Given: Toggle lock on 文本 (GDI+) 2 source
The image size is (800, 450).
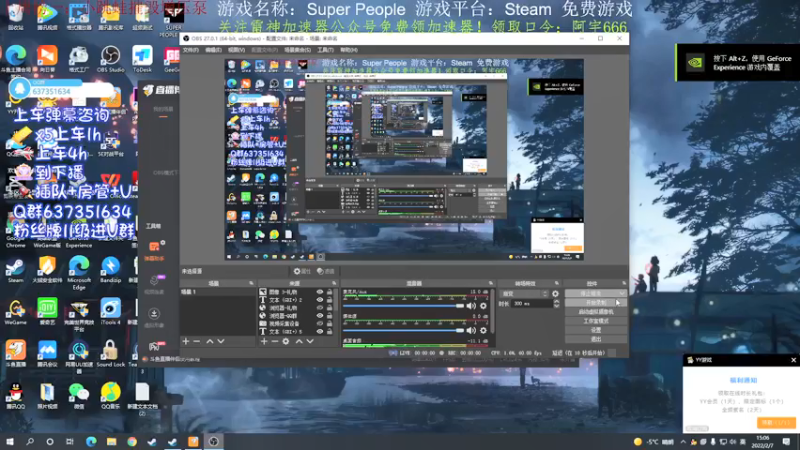Looking at the screenshot, I should [x=329, y=300].
